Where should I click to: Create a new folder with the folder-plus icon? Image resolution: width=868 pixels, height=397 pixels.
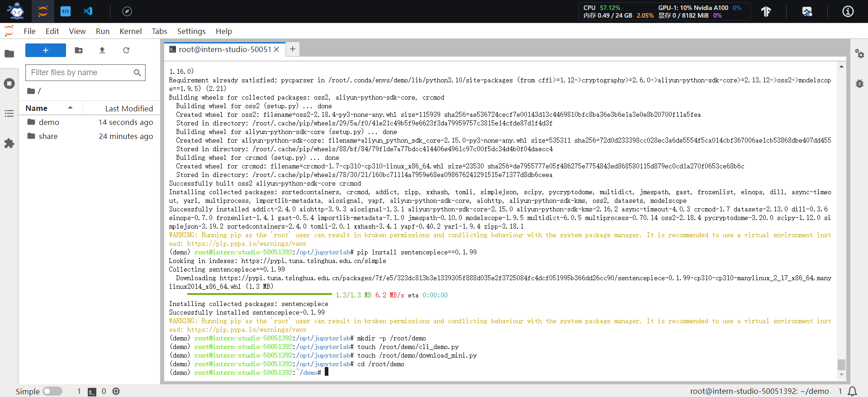point(79,50)
